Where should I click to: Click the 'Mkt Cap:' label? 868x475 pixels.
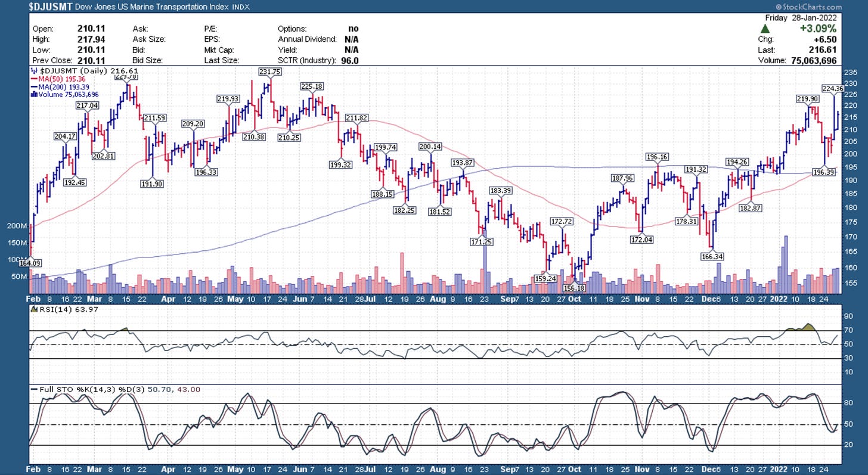(219, 50)
